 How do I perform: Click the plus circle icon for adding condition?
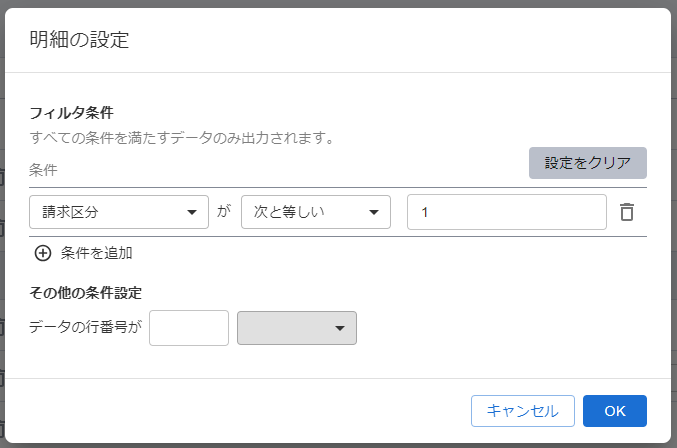[43, 253]
